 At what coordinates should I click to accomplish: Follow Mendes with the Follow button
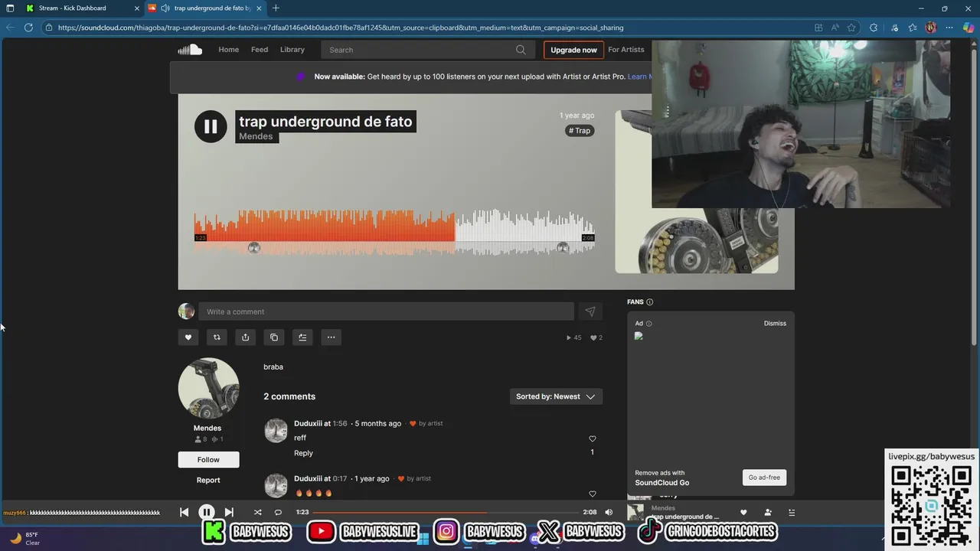(208, 460)
